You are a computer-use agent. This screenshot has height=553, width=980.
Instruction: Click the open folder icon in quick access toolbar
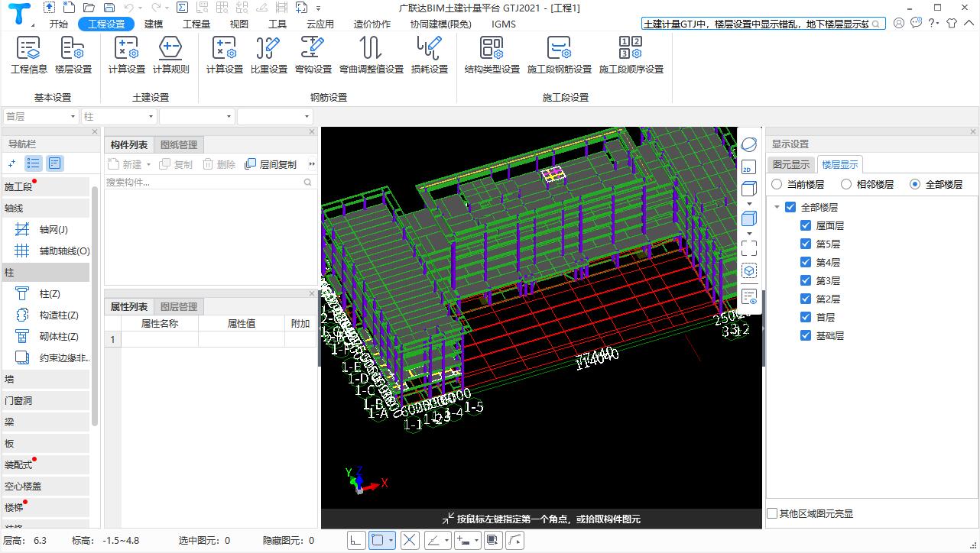click(89, 8)
